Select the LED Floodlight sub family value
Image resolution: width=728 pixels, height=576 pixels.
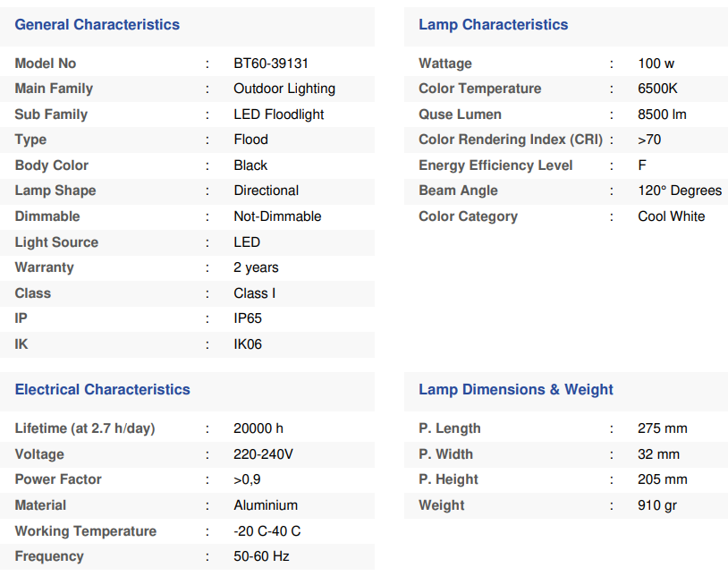[x=278, y=114]
